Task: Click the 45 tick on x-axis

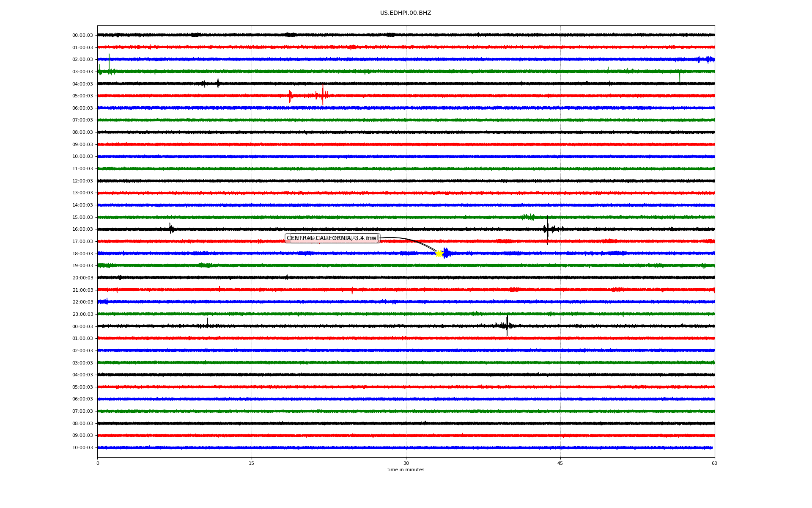Action: tap(560, 463)
